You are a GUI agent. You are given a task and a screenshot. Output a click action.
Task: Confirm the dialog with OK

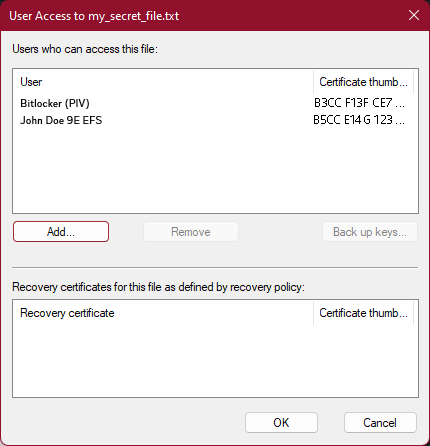click(x=281, y=423)
